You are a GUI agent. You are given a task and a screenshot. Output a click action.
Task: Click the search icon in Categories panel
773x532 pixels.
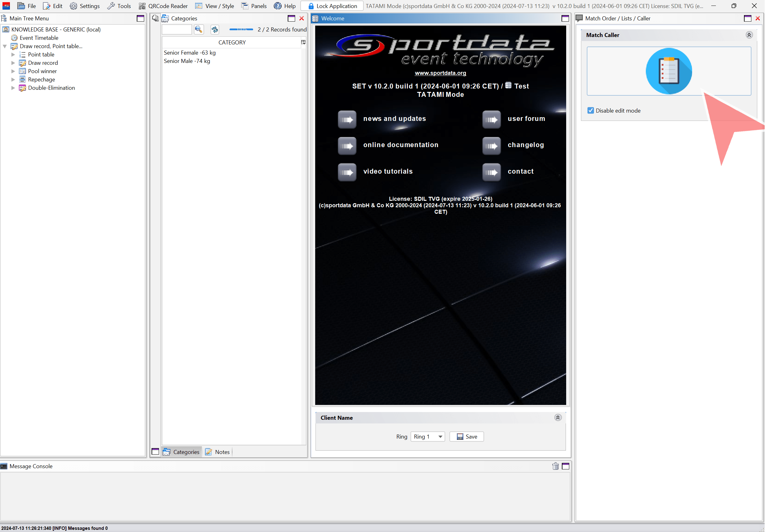[199, 29]
